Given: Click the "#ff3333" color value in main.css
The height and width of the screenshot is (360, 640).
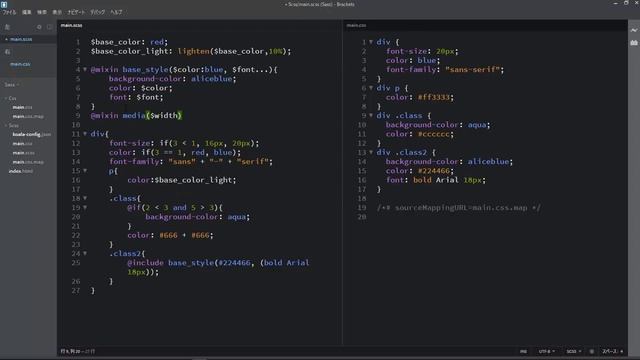Looking at the screenshot, I should (433, 97).
